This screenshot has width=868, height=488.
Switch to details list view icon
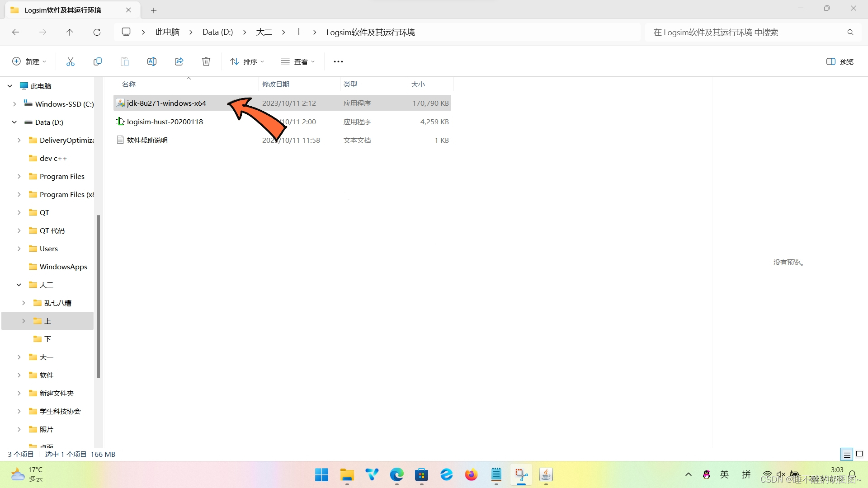point(847,454)
